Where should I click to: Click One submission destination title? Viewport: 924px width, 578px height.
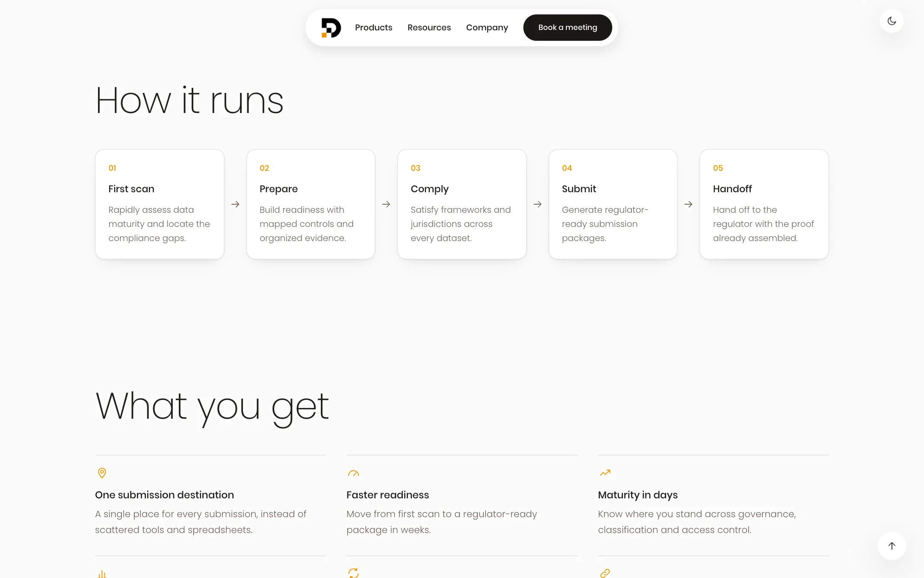pyautogui.click(x=164, y=495)
